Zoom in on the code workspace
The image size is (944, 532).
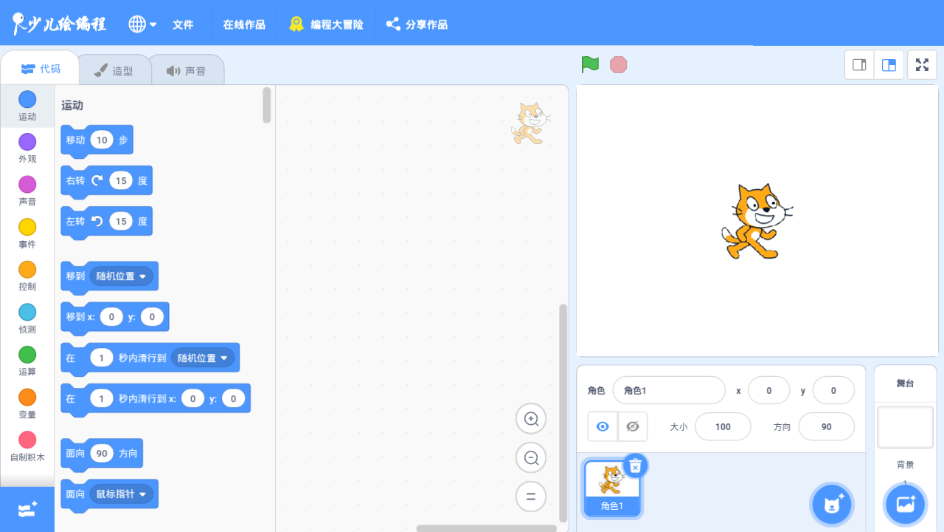(x=531, y=419)
